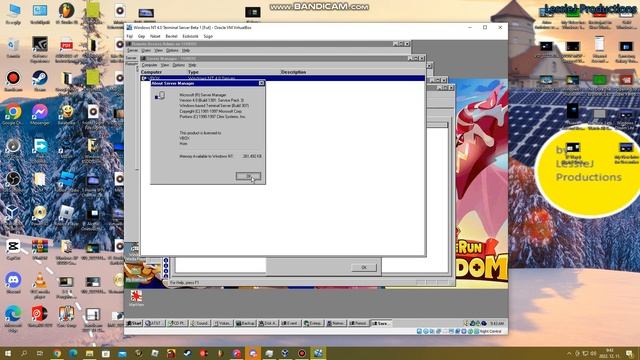This screenshot has height=360, width=640.
Task: Switch to the Event taskbar button in NT
Action: click(291, 323)
